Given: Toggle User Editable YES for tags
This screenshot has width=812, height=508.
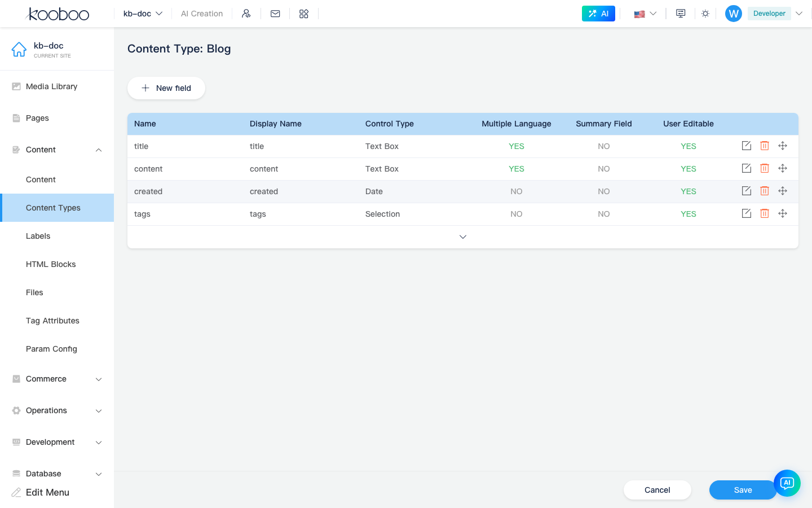Looking at the screenshot, I should [689, 214].
